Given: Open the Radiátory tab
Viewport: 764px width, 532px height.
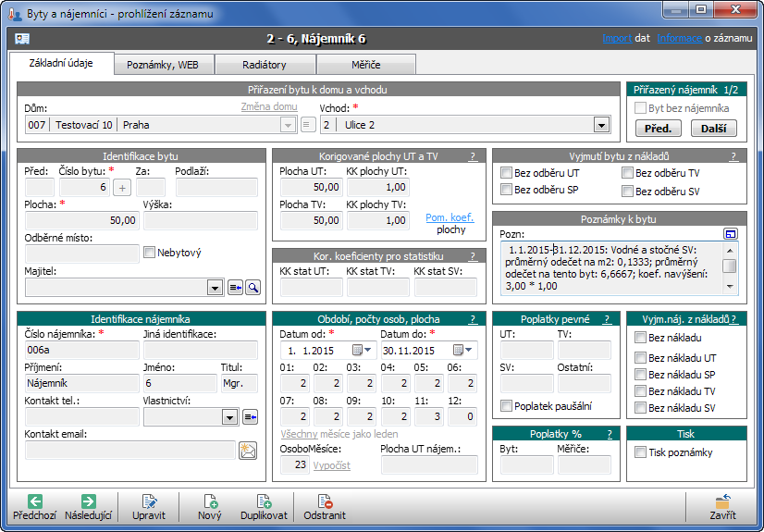Looking at the screenshot, I should (x=265, y=65).
